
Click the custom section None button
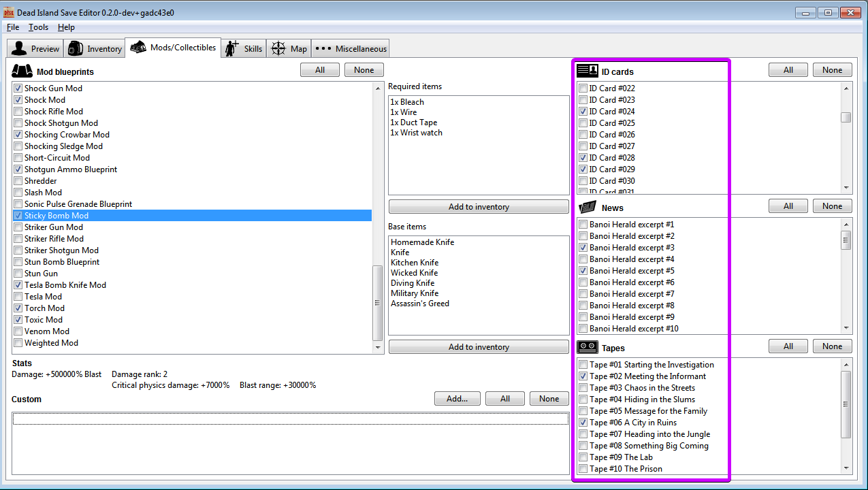pyautogui.click(x=549, y=399)
